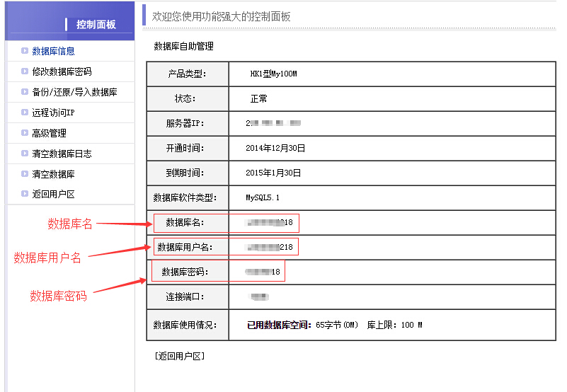Click the 正常 status value
The height and width of the screenshot is (392, 567).
coord(259,99)
